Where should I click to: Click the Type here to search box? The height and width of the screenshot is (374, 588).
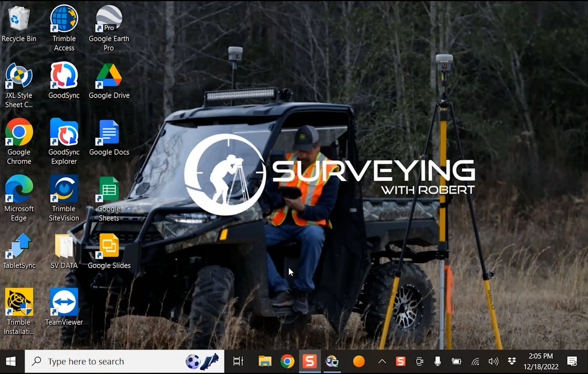pyautogui.click(x=125, y=362)
